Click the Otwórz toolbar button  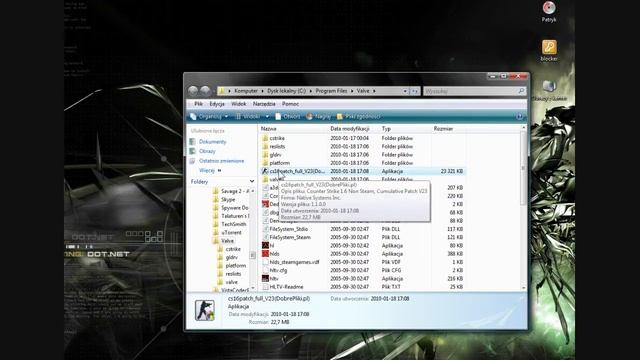click(288, 117)
